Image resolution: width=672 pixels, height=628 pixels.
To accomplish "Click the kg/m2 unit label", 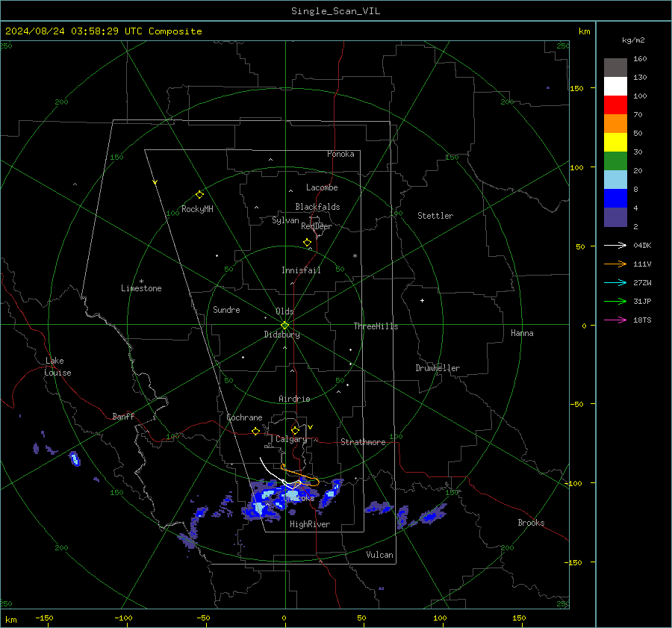I will 633,40.
